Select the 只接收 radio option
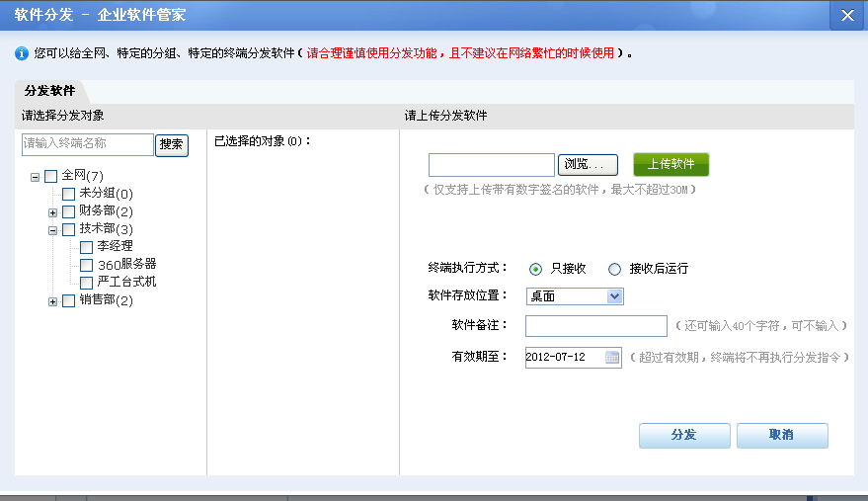Screen dimensions: 868x501 click(536, 269)
